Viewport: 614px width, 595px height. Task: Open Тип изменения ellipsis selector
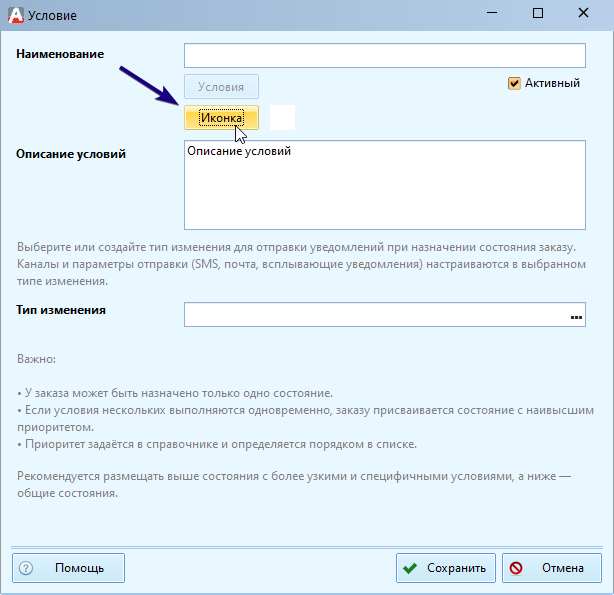pos(576,317)
